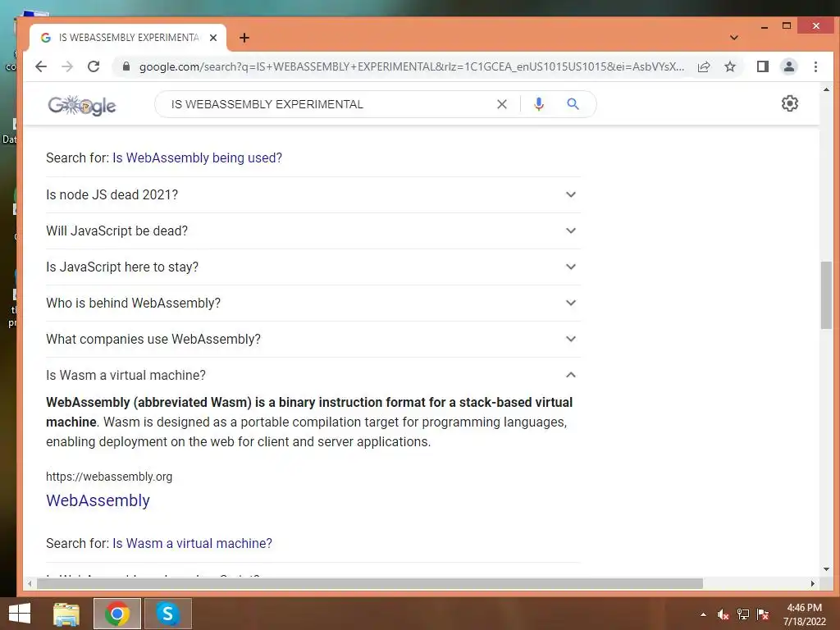Click the scroll down arrow
The width and height of the screenshot is (840, 630).
point(825,569)
